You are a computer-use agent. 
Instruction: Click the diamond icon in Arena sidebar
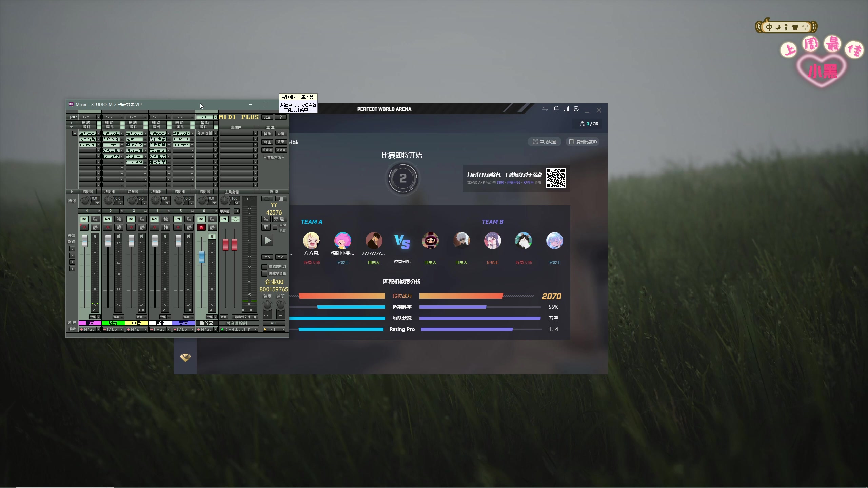click(x=185, y=357)
